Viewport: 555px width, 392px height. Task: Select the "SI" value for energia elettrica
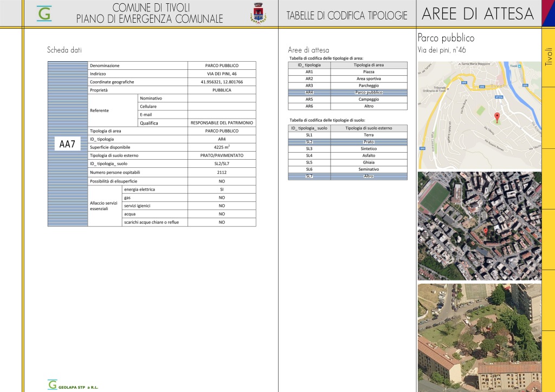(x=222, y=190)
